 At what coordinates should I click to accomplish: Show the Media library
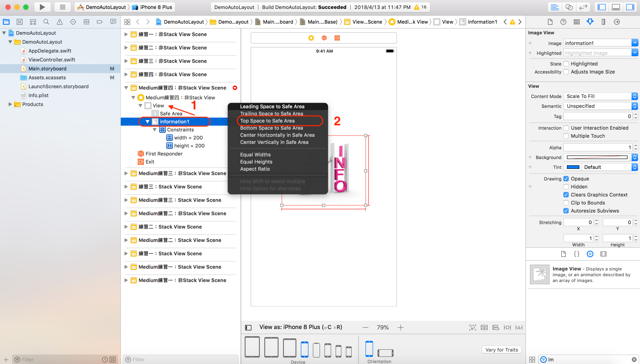click(603, 254)
